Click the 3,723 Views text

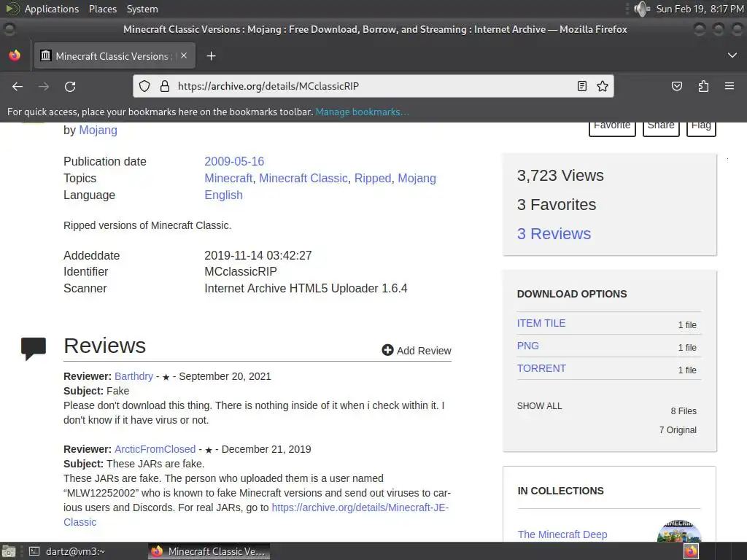click(x=560, y=176)
